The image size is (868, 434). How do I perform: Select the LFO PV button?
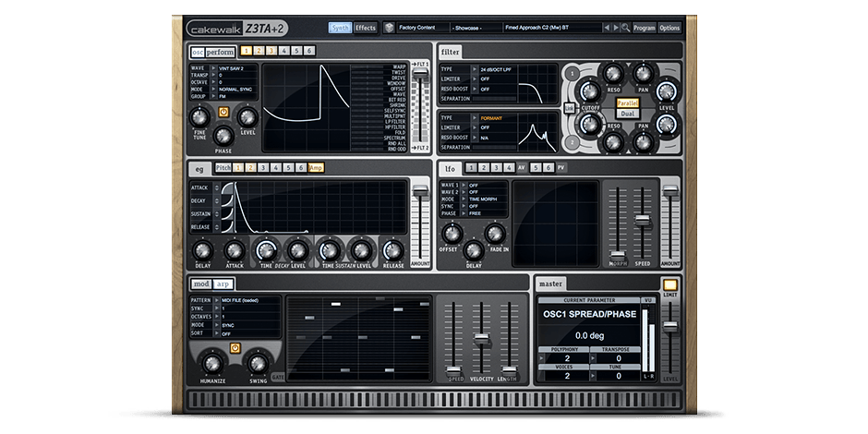point(561,168)
